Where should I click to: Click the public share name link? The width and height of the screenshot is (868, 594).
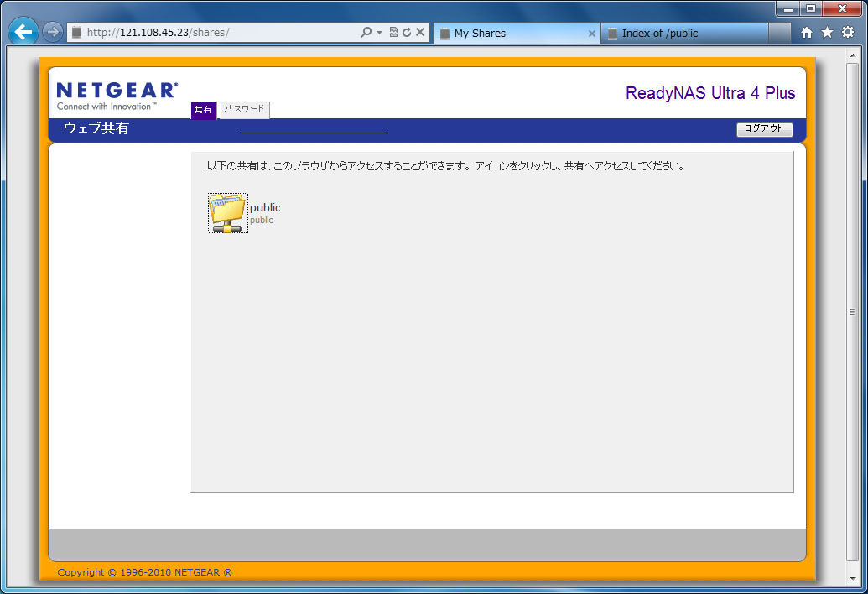coord(265,207)
